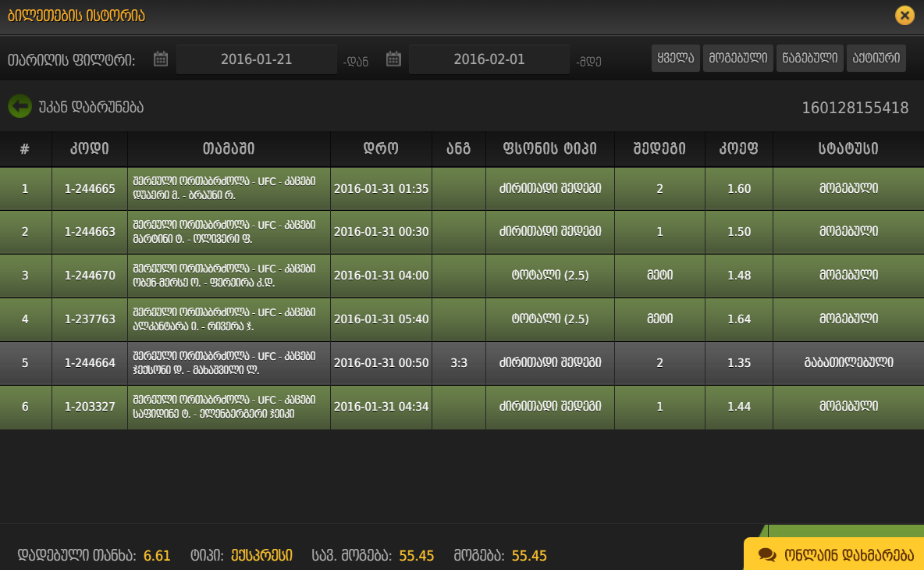Click coefficient 1.60 cell

738,189
